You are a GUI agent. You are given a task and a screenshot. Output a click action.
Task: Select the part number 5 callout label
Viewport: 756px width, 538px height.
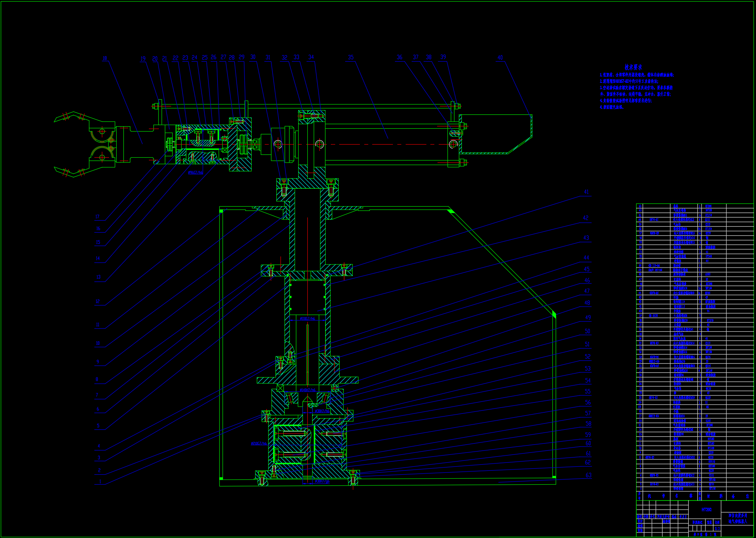(98, 426)
